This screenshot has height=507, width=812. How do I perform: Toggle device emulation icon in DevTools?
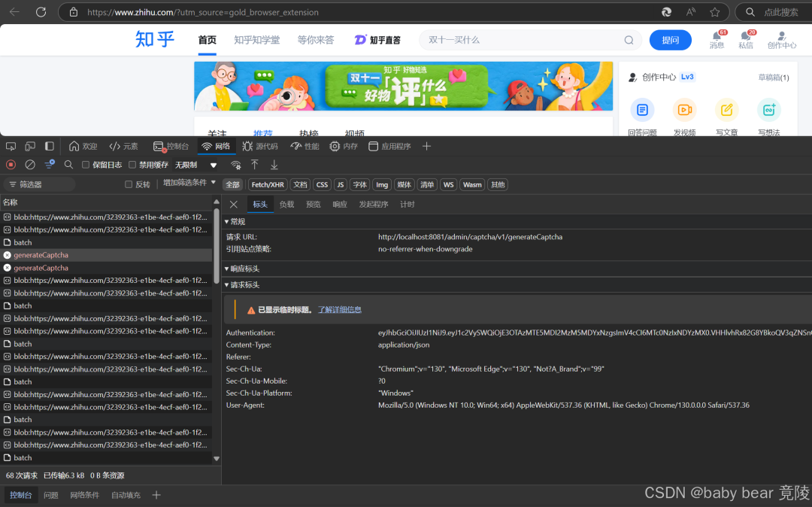[30, 147]
